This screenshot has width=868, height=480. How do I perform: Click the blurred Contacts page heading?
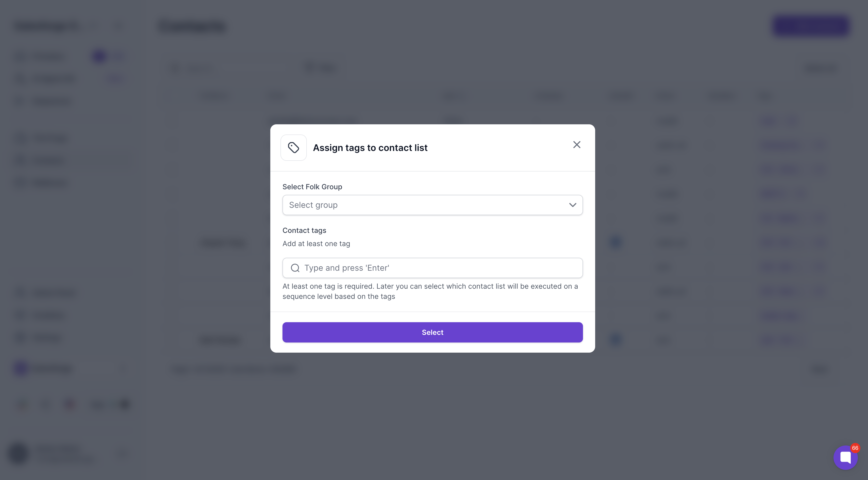(192, 26)
